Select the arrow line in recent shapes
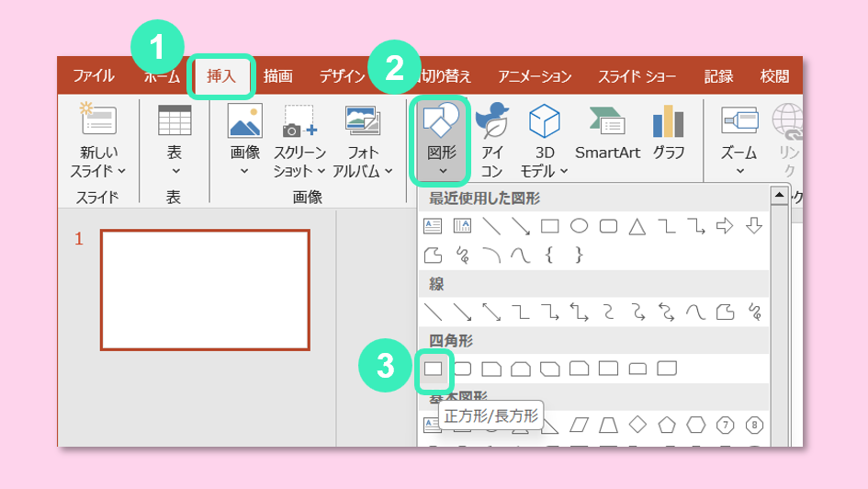The image size is (868, 489). coord(521,226)
